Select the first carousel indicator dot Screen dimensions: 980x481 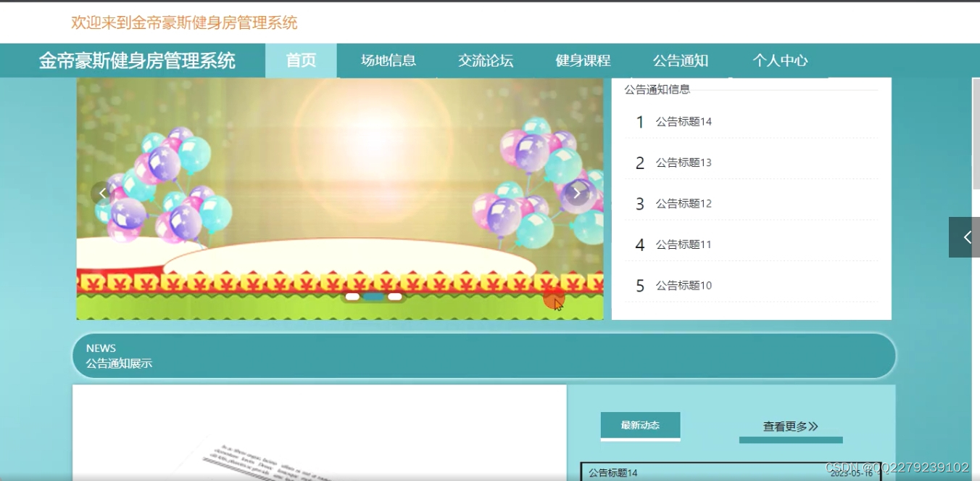[x=352, y=296]
